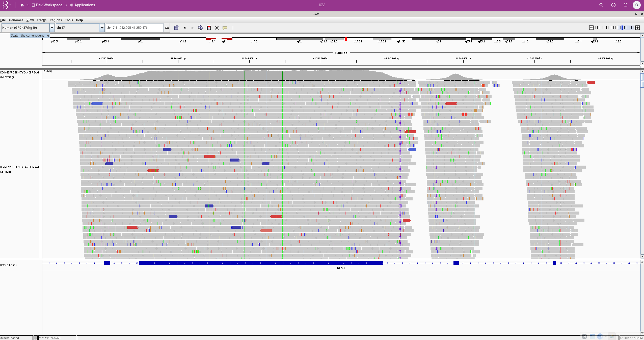644x340 pixels.
Task: Click the resize tracks to fit icon
Action: pos(217,28)
